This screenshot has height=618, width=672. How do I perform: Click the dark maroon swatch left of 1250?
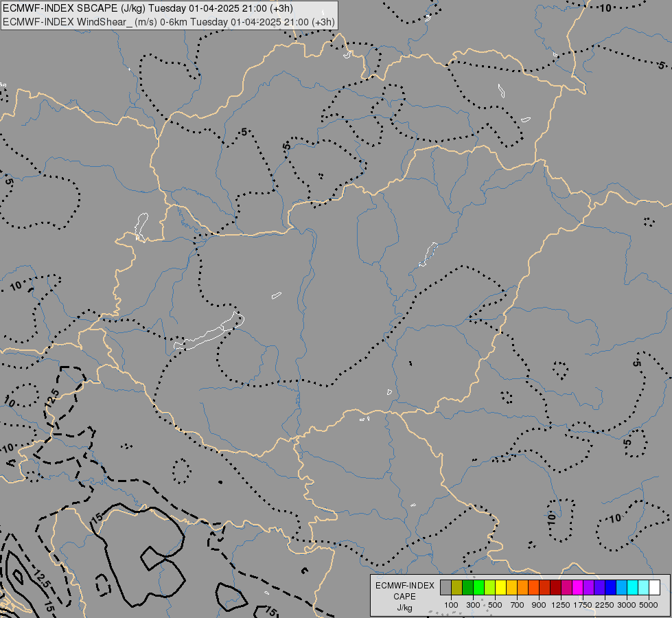click(556, 588)
